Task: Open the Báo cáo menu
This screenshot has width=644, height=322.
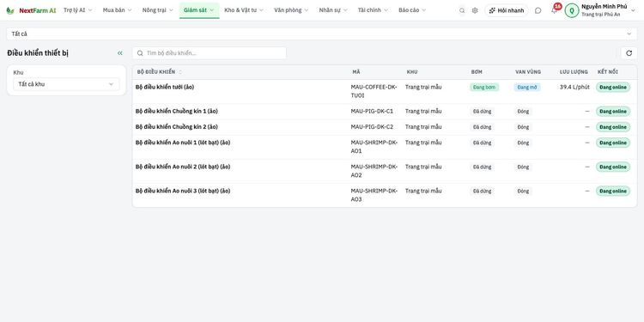Action: point(412,10)
